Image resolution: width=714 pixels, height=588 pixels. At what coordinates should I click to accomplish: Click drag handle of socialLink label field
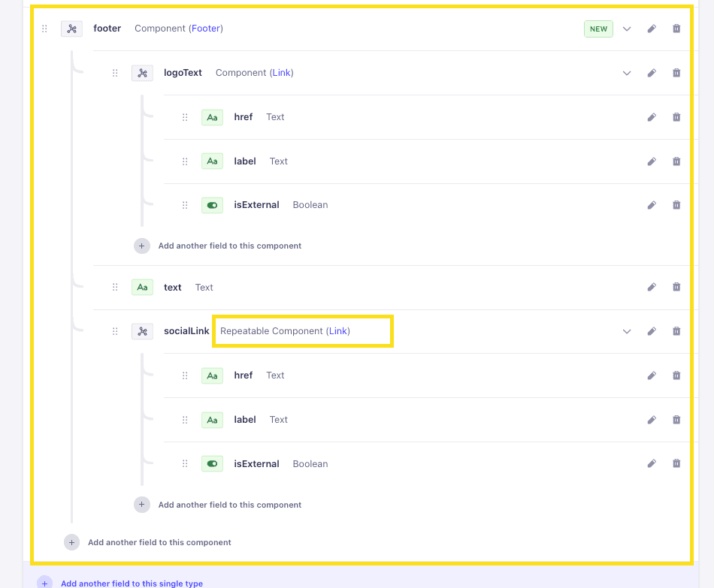tap(185, 420)
